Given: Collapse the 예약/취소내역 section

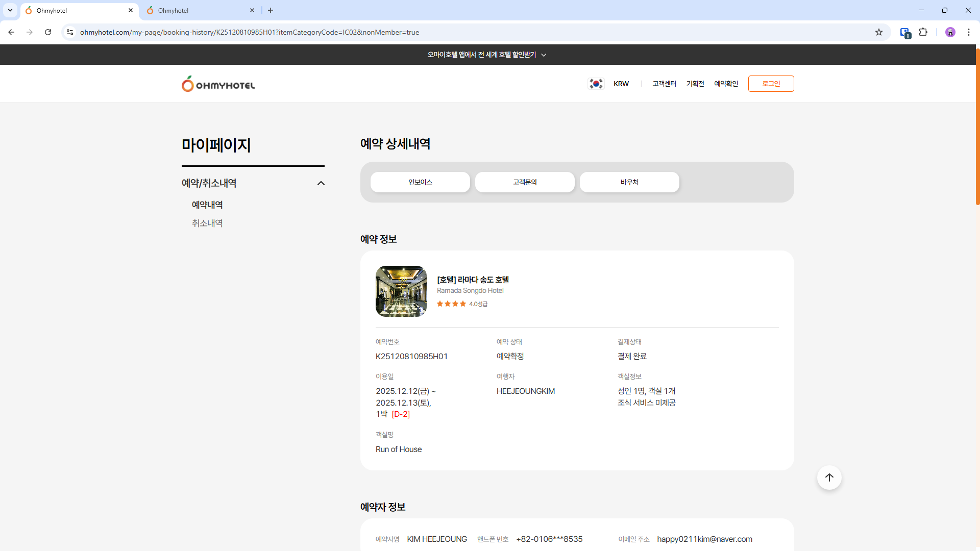Looking at the screenshot, I should click(321, 183).
